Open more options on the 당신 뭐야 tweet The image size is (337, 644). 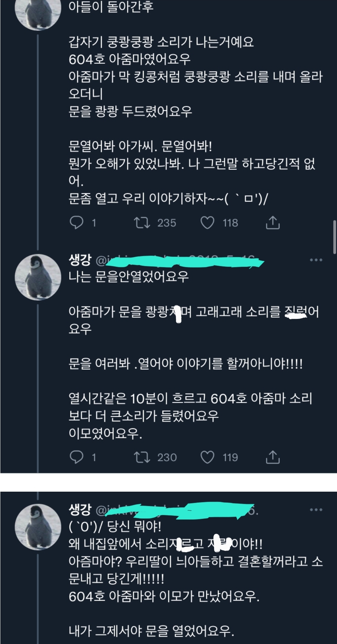point(316,510)
